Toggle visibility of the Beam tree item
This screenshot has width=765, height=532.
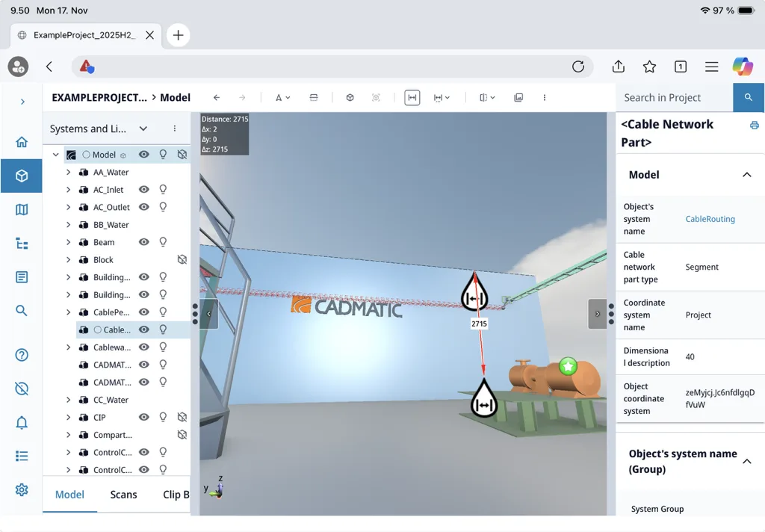[x=145, y=242]
